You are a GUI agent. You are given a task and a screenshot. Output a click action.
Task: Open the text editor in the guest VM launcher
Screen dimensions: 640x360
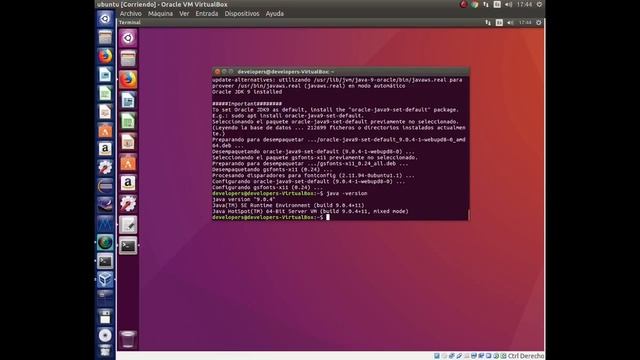128,224
